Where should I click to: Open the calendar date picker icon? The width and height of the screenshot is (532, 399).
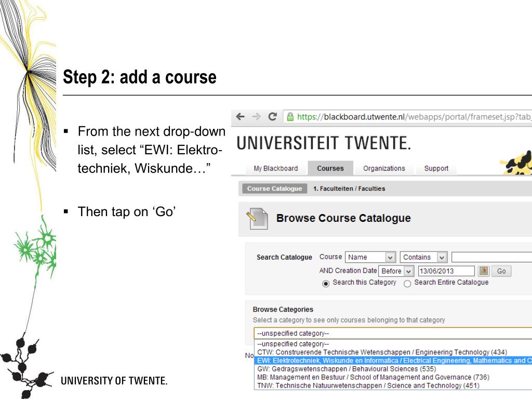point(484,271)
